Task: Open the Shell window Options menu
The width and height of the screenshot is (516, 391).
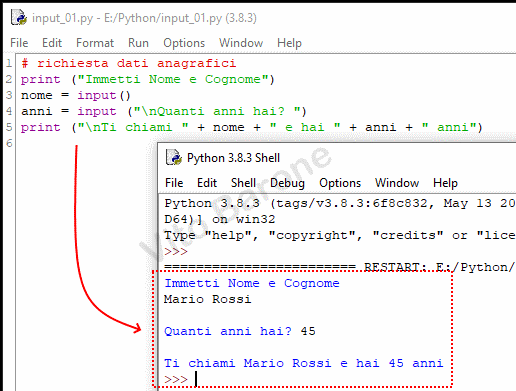Action: (x=340, y=183)
